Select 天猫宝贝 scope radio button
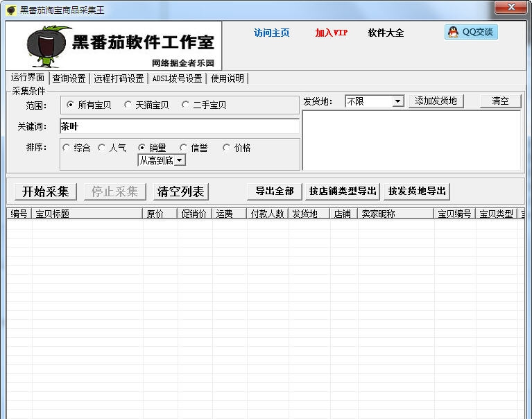532x419 pixels. (128, 105)
